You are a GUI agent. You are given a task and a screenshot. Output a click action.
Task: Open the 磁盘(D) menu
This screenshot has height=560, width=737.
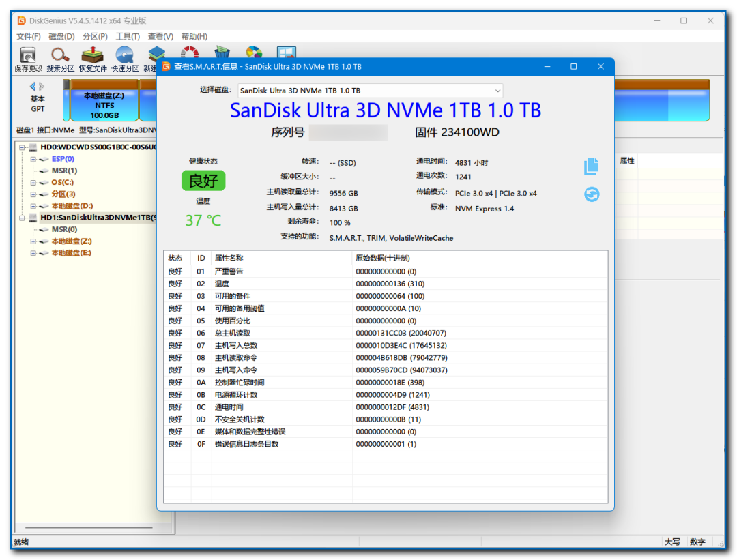(x=61, y=36)
